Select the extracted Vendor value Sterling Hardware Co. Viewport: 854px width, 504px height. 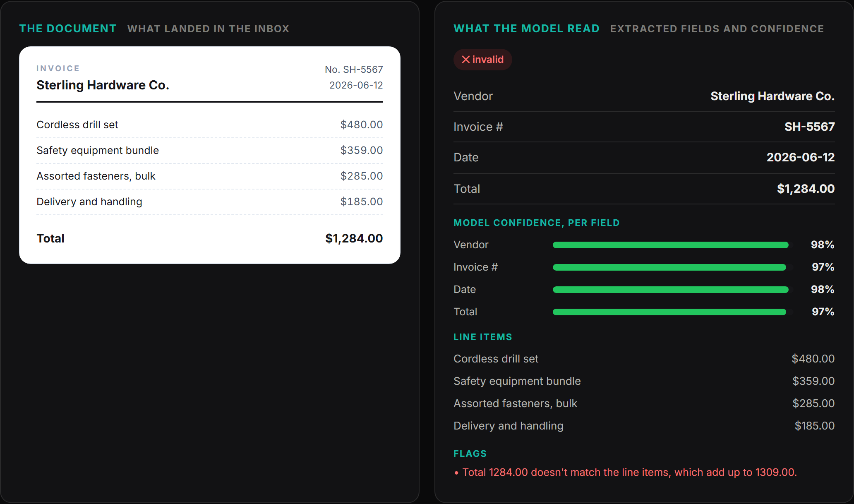(772, 96)
